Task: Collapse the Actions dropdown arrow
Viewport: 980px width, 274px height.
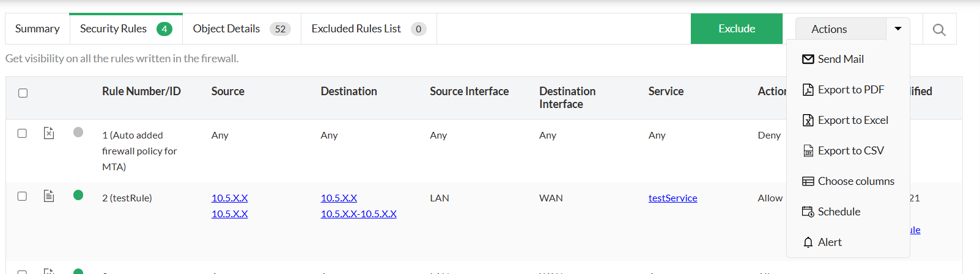Action: (x=897, y=29)
